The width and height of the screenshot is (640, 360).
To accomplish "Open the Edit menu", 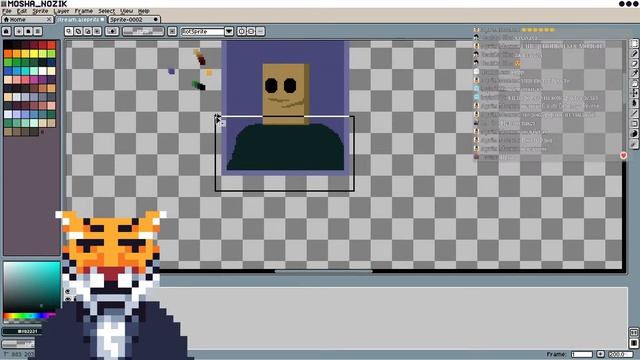I will pos(22,11).
